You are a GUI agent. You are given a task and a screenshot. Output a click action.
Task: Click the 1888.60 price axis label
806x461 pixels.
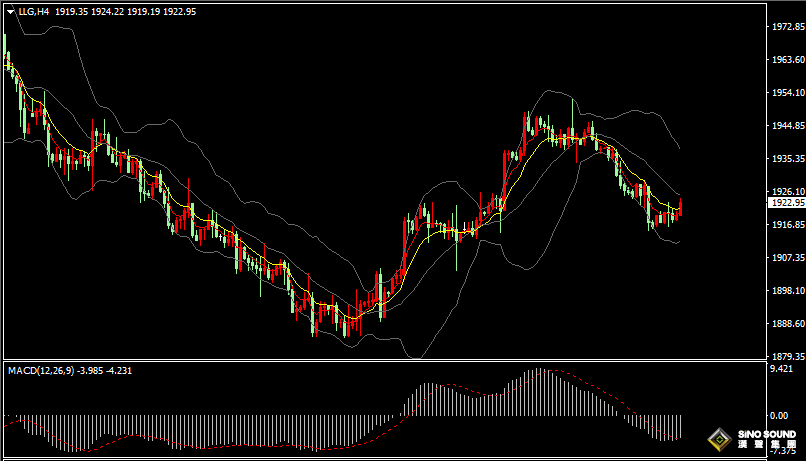click(786, 323)
